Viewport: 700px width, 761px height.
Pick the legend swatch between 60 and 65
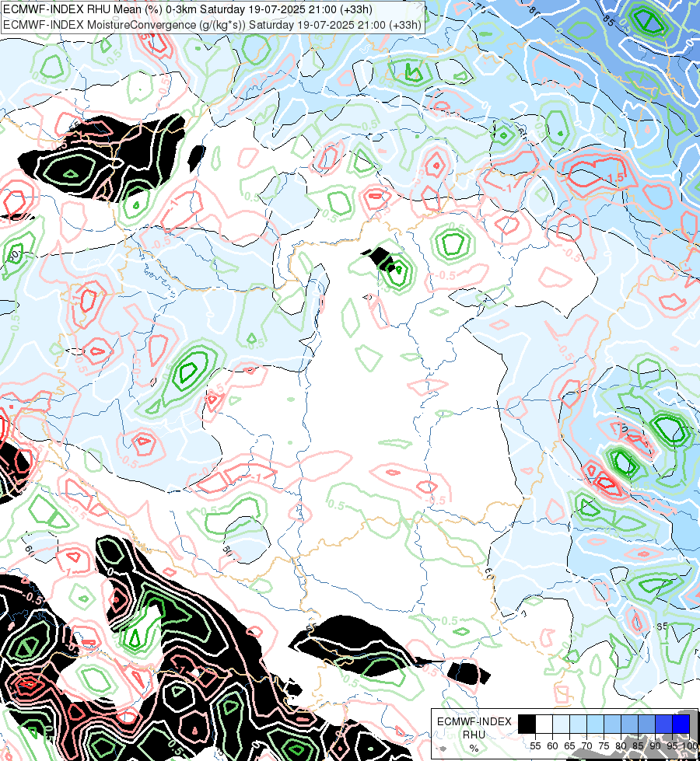click(561, 724)
